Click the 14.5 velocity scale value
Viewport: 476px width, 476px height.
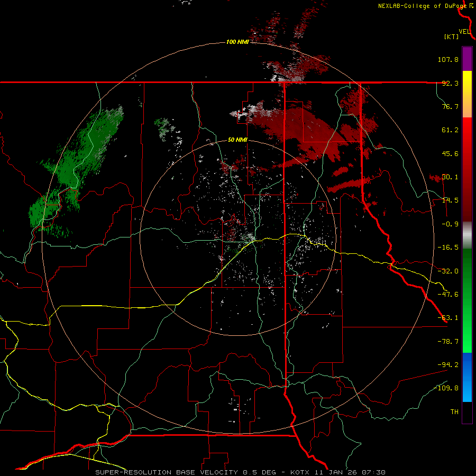coord(450,200)
